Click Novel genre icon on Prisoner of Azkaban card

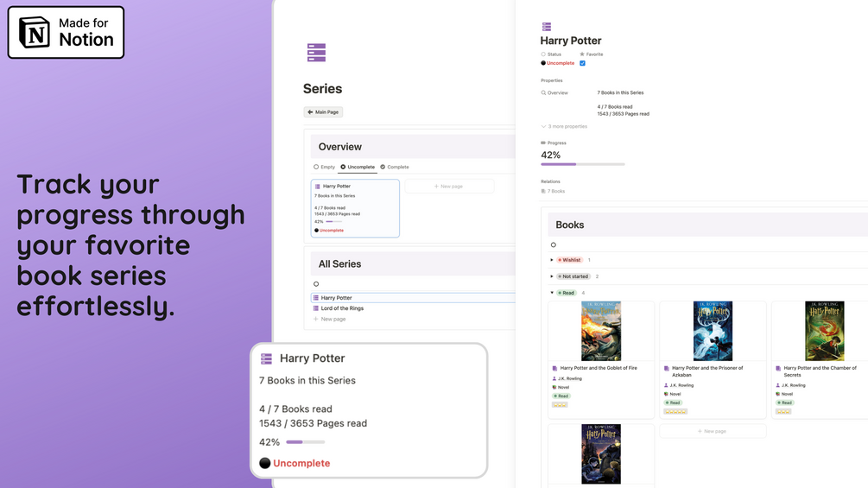pos(666,394)
